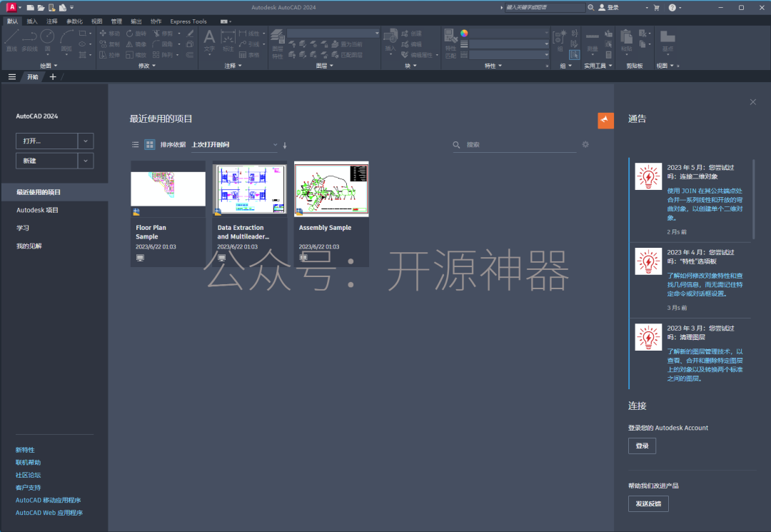This screenshot has width=771, height=532.
Task: Click the 搜索 recent files search field
Action: pos(514,144)
